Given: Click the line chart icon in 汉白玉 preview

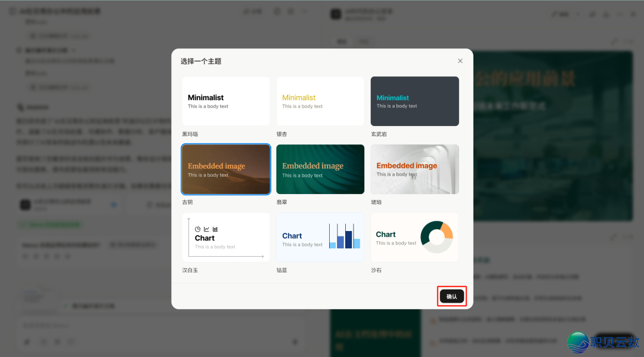Looking at the screenshot, I should pos(206,229).
